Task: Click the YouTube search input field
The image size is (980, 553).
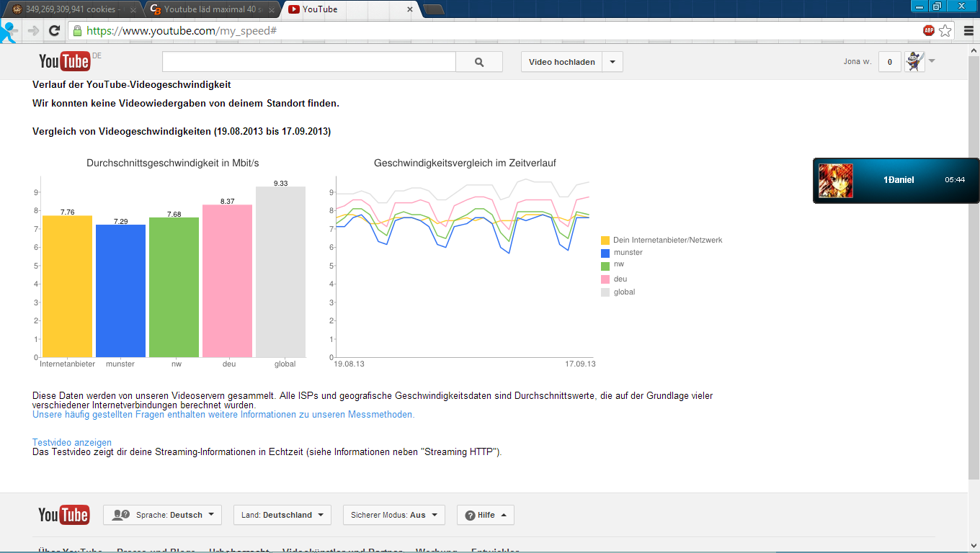Action: pos(309,62)
